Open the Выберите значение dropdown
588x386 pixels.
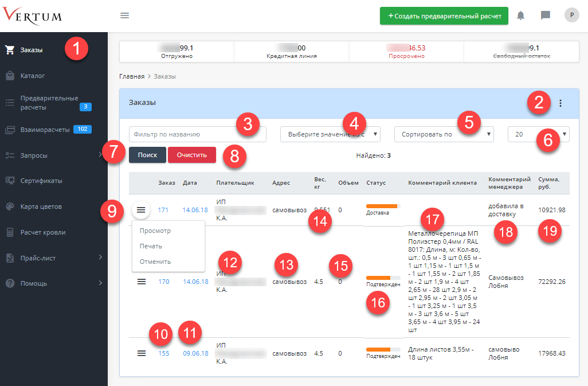point(330,134)
